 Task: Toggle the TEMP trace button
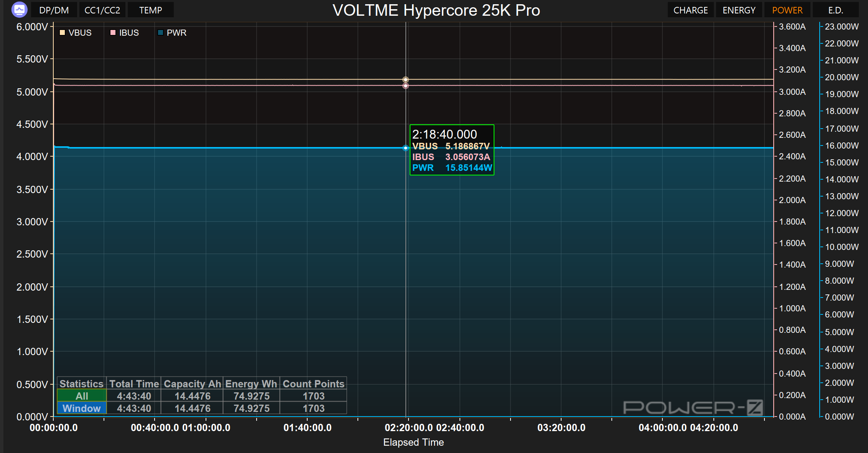pyautogui.click(x=150, y=10)
